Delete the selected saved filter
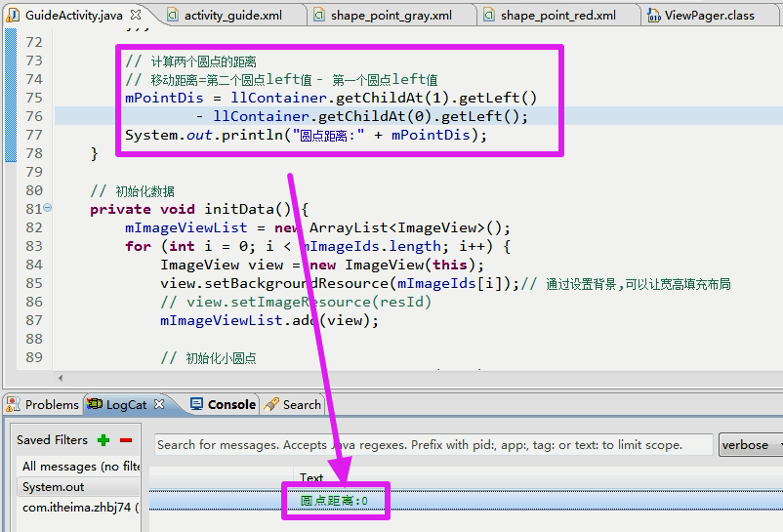Viewport: 783px width, 532px height. [126, 440]
